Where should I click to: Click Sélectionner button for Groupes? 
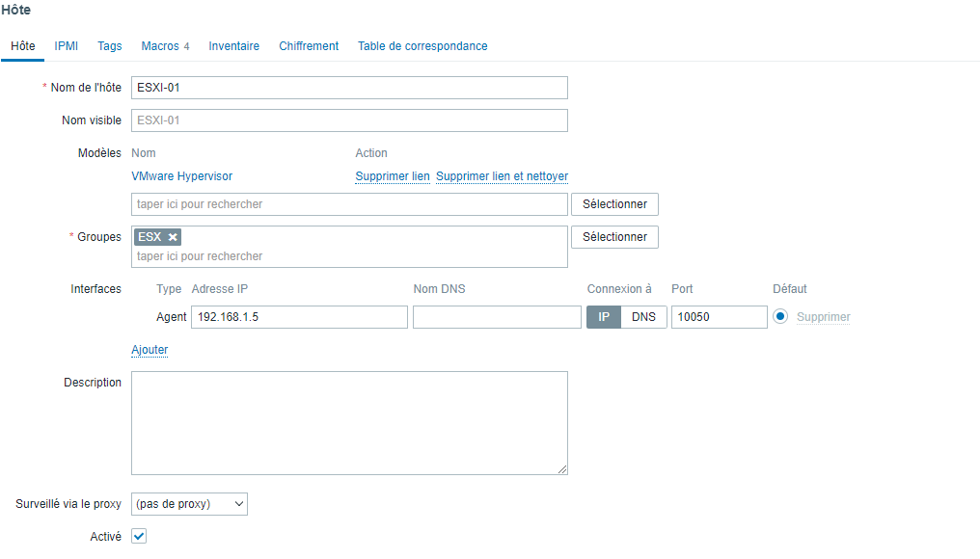(614, 237)
